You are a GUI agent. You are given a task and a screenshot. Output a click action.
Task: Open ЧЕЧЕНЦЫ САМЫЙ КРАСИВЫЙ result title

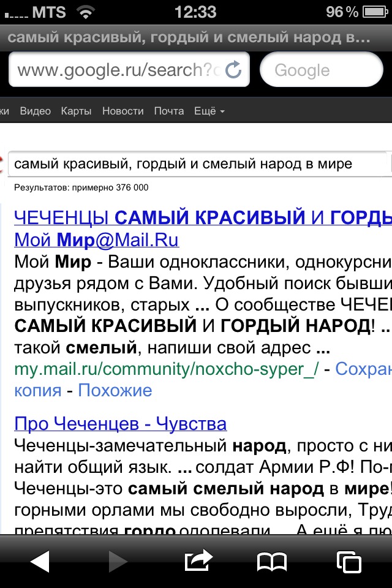click(203, 217)
